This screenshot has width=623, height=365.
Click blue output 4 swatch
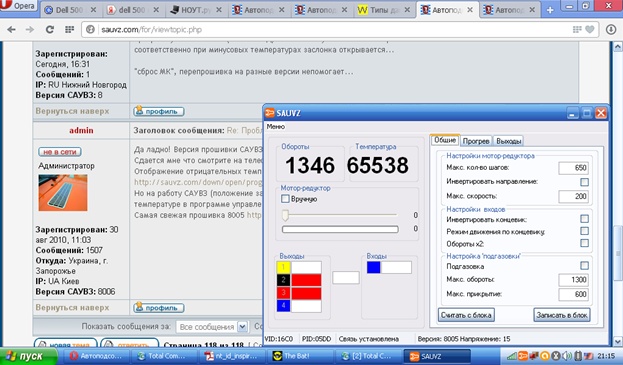point(283,305)
